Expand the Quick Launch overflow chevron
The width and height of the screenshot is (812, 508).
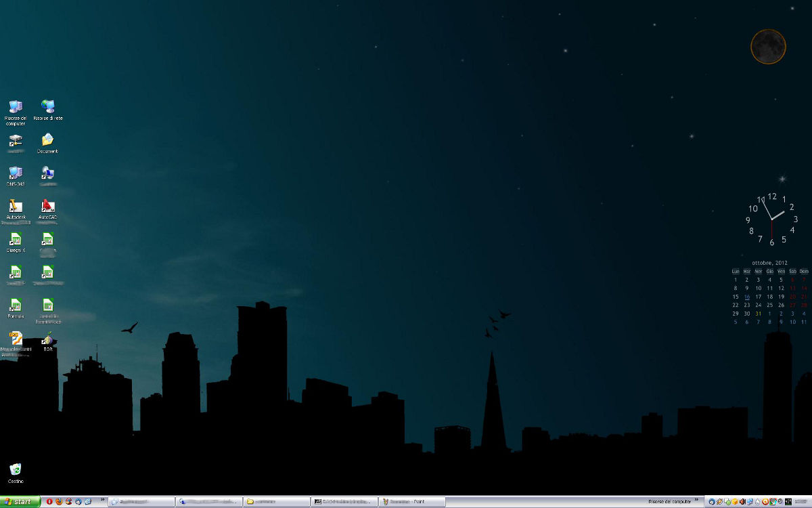(x=103, y=501)
